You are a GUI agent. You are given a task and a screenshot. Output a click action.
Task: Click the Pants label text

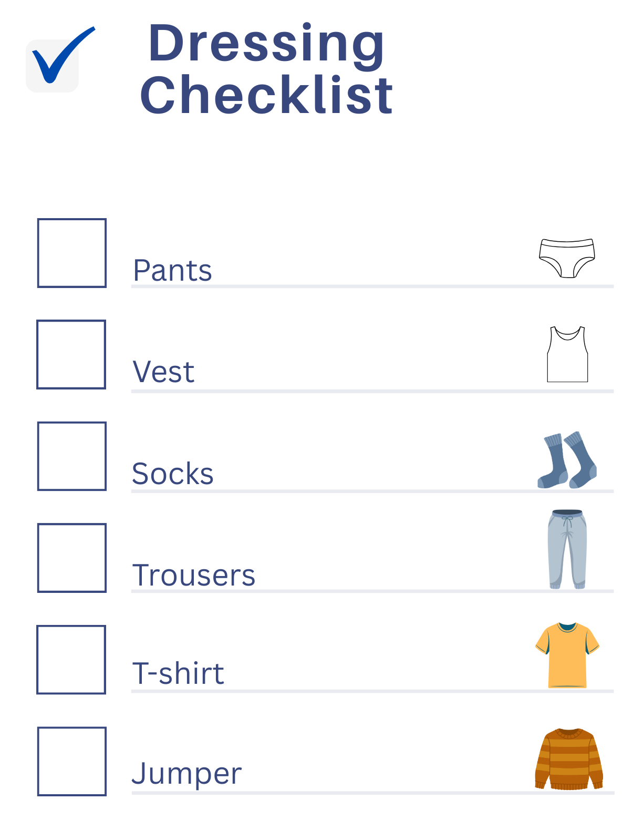coord(172,271)
